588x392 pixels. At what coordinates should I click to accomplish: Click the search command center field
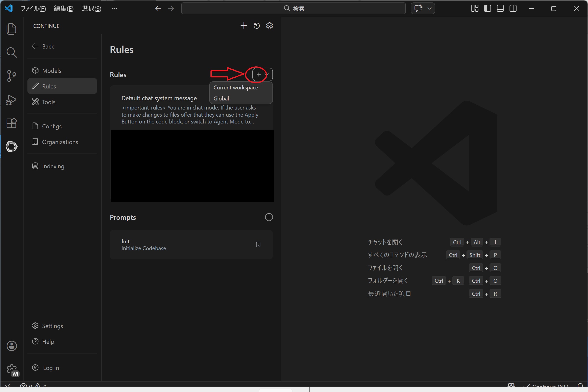(x=293, y=9)
